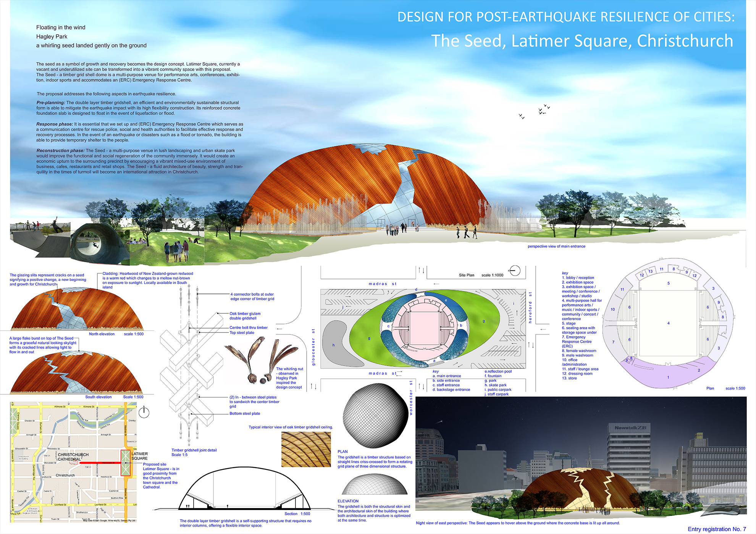Click site key 'i. public carpark'

(498, 390)
